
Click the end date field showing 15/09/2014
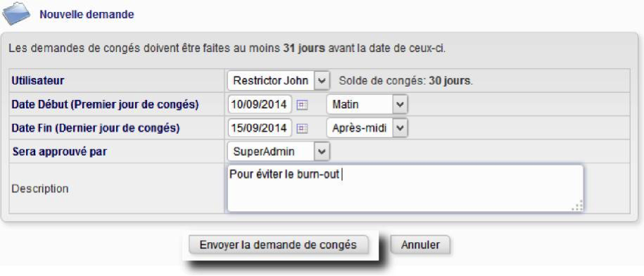click(x=260, y=129)
